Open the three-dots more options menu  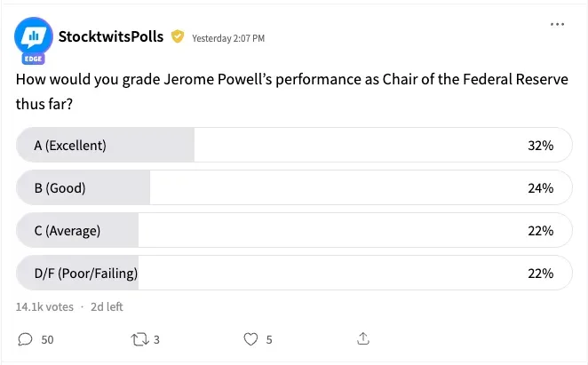coord(557,24)
